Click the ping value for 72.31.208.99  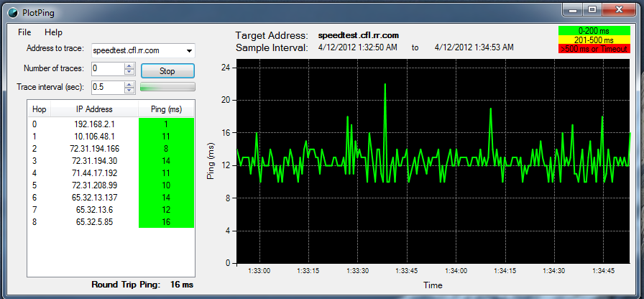click(166, 185)
